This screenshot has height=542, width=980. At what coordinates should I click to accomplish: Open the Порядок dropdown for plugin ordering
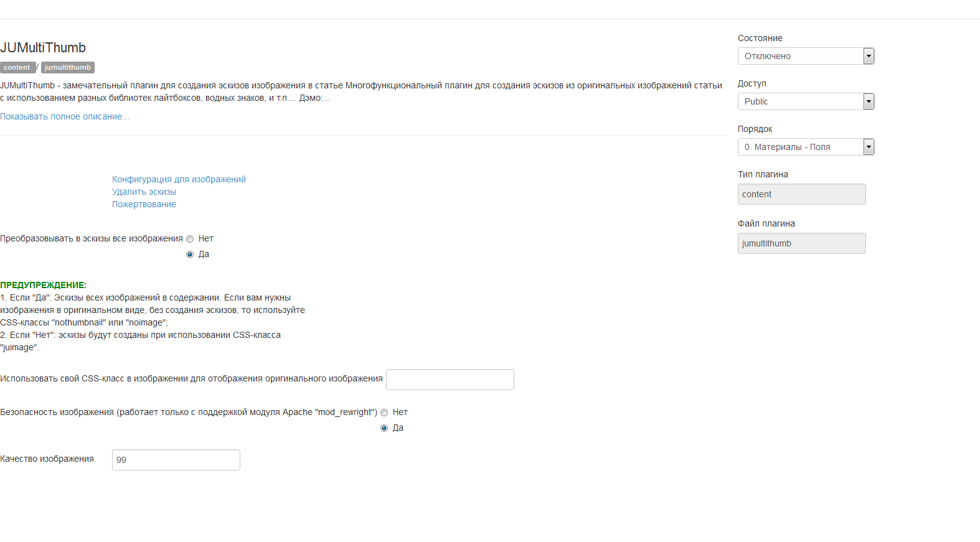[806, 147]
